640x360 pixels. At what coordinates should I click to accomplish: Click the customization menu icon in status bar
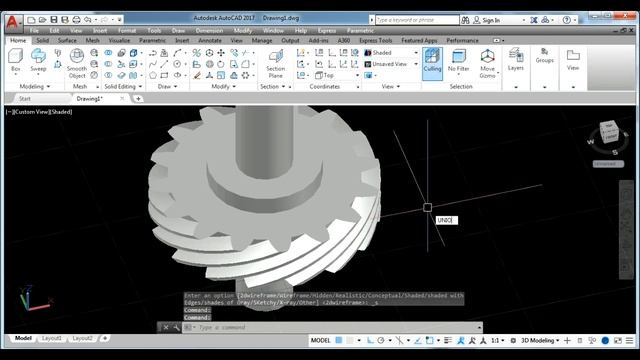(x=629, y=340)
